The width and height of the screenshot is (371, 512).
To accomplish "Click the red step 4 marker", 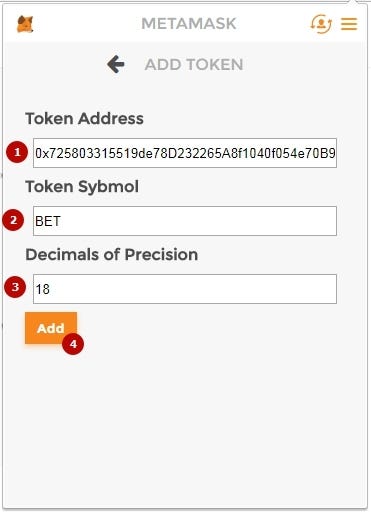I will coord(73,344).
